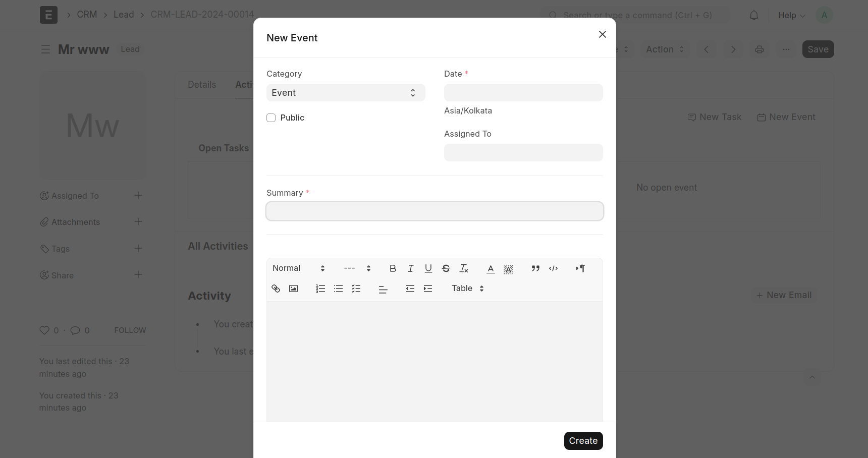This screenshot has width=868, height=458.
Task: Click the Create button
Action: 583,440
